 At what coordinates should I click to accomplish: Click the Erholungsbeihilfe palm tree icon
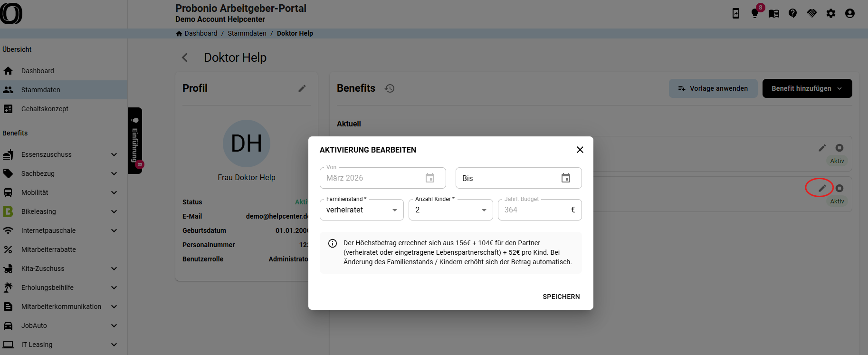8,288
